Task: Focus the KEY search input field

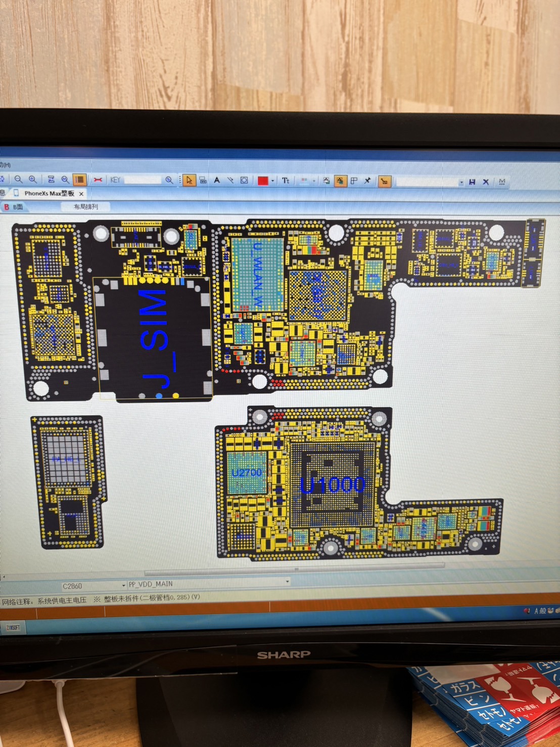Action: tap(143, 180)
